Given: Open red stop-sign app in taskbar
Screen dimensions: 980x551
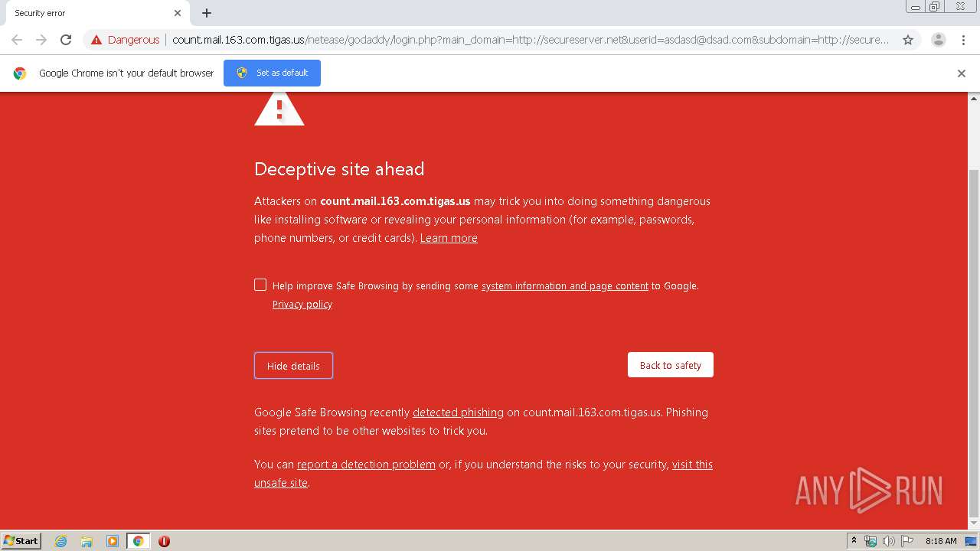Looking at the screenshot, I should click(164, 541).
